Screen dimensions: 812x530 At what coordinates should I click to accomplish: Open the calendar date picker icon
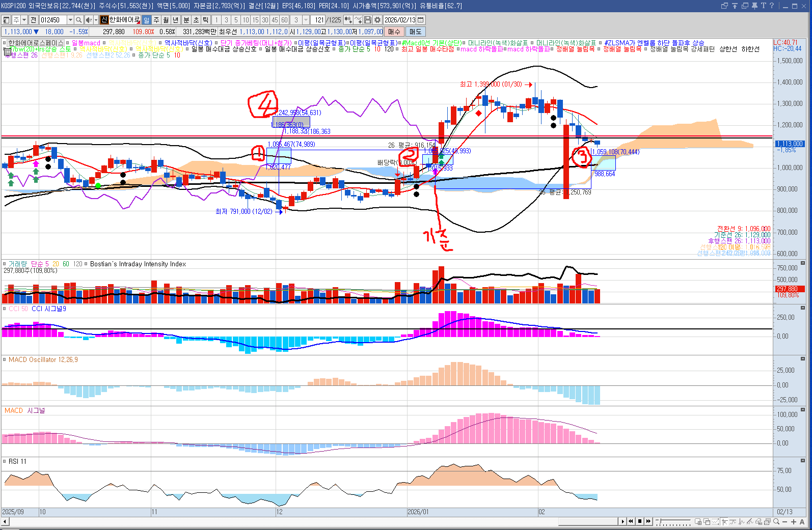420,20
